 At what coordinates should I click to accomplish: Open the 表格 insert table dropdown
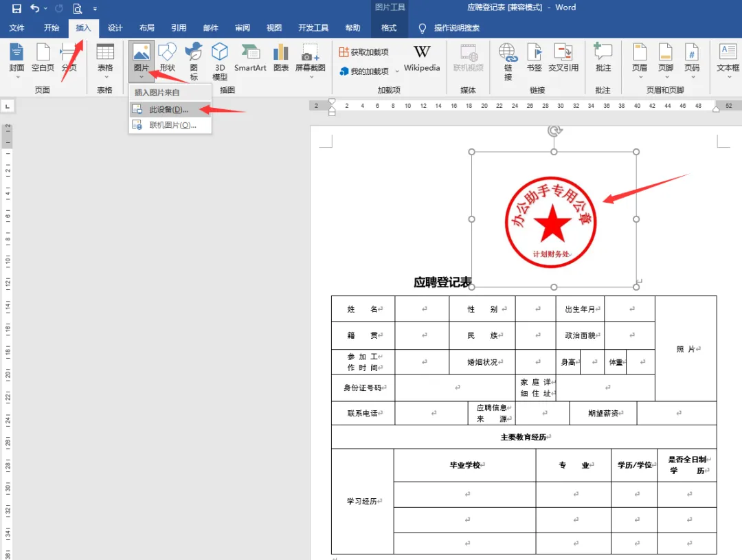pos(105,60)
